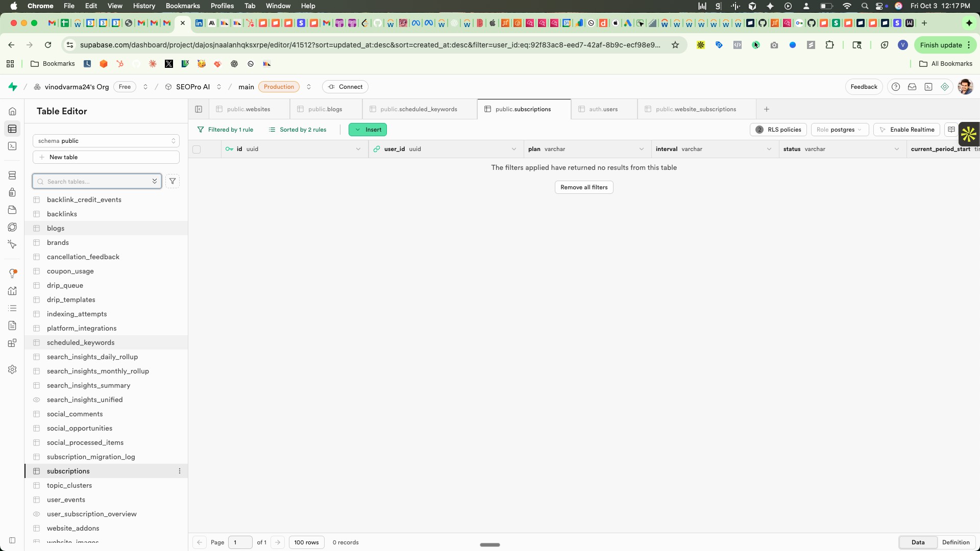Click the Remove all filters button
Screen dimensions: 980x551
(x=584, y=187)
